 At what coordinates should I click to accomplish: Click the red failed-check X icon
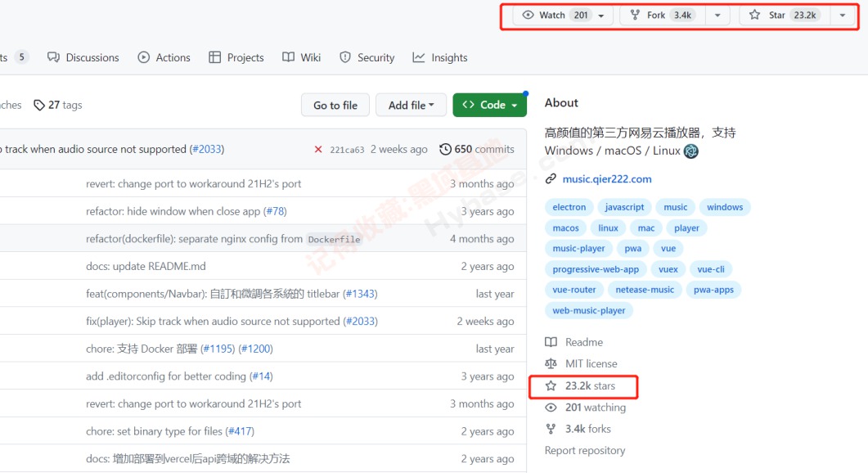click(318, 149)
